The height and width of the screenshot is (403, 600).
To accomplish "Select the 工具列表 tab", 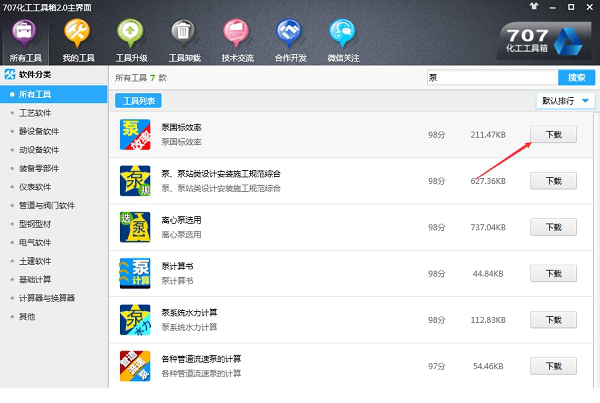I will click(137, 101).
